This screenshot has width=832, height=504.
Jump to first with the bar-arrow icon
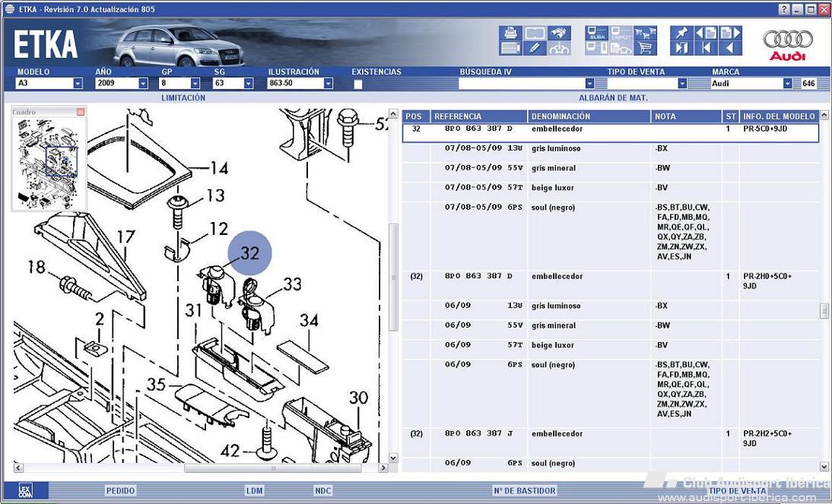coord(707,49)
